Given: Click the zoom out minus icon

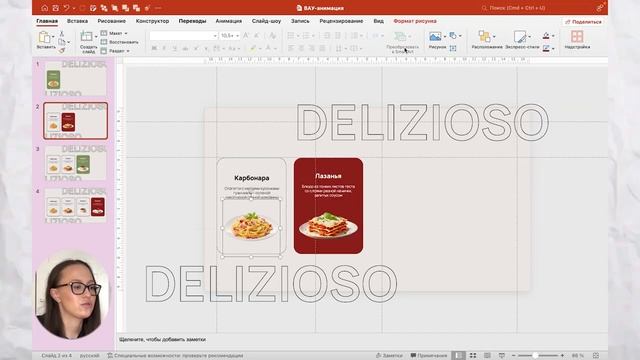Looking at the screenshot, I should click(513, 356).
